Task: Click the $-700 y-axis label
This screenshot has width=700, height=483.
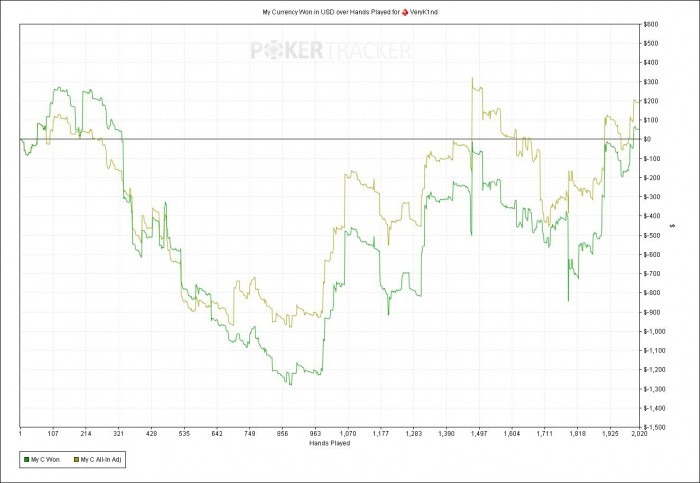Action: point(651,274)
